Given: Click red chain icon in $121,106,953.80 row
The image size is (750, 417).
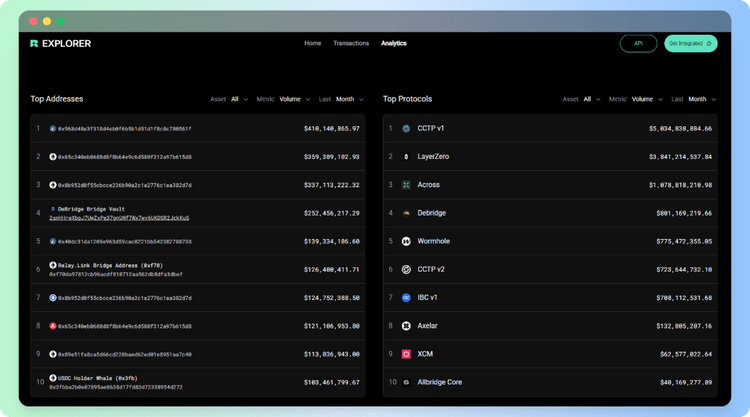Looking at the screenshot, I should [x=53, y=326].
